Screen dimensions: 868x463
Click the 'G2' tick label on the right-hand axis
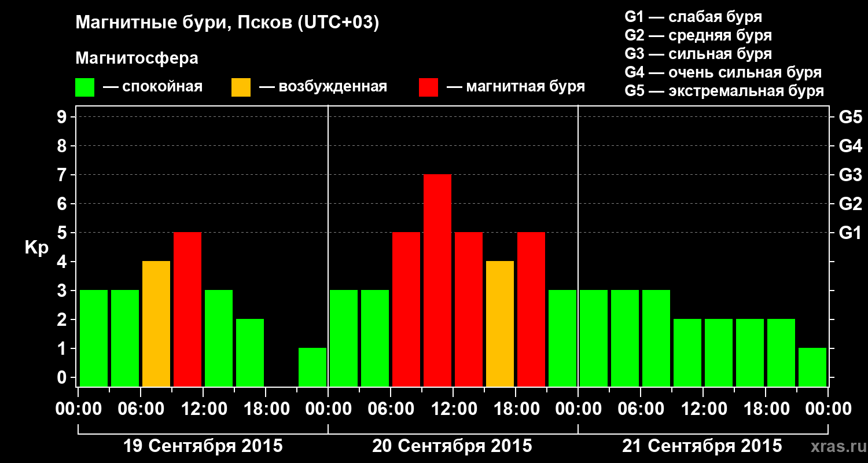pos(850,204)
